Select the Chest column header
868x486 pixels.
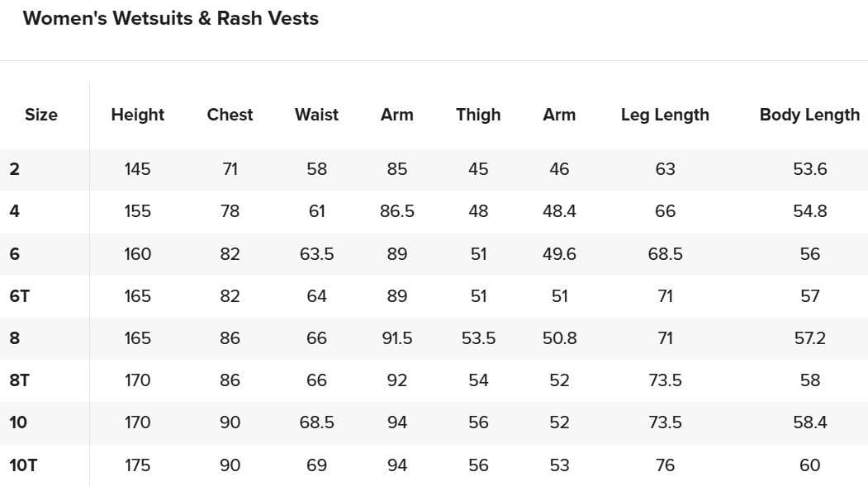point(230,115)
